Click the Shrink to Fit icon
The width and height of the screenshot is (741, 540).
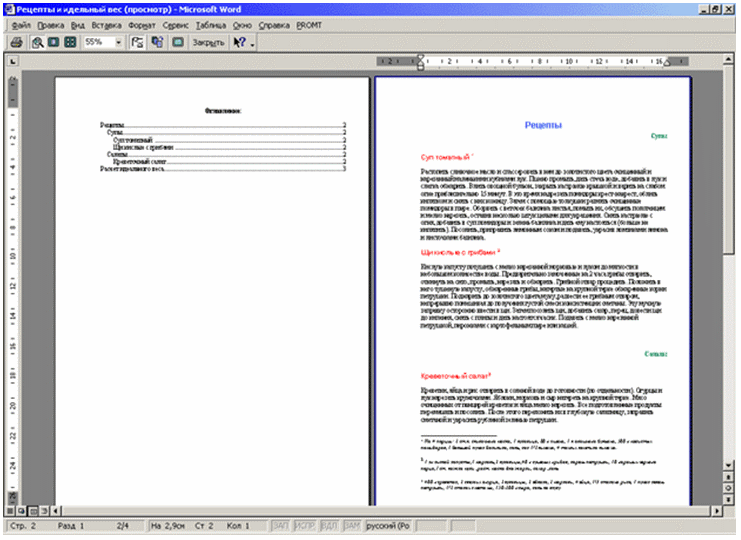157,43
